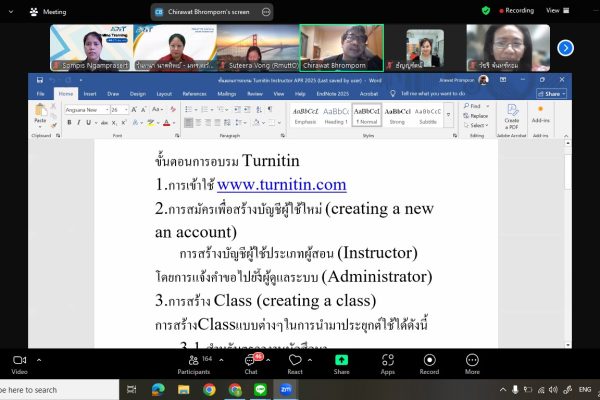Apply the red font color swatch

tap(166, 123)
